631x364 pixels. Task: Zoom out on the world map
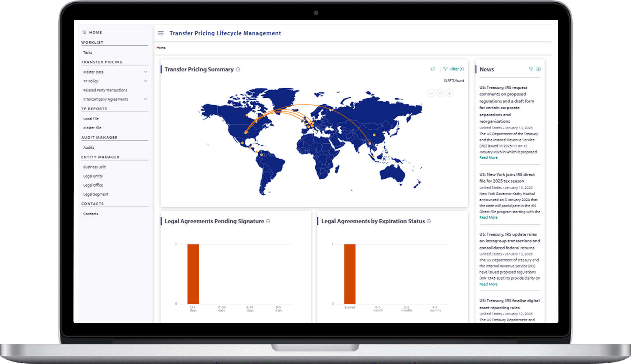coord(431,93)
